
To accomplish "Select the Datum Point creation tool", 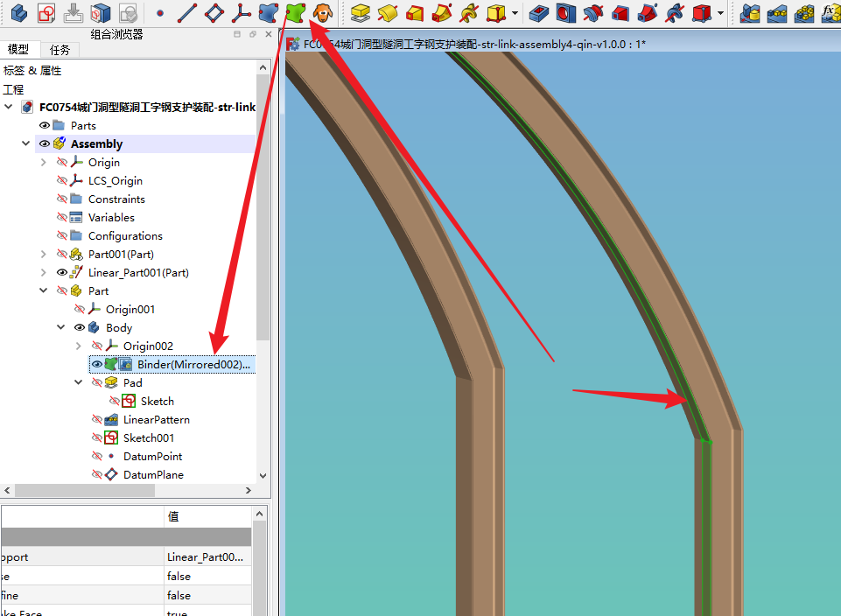I will pyautogui.click(x=159, y=13).
